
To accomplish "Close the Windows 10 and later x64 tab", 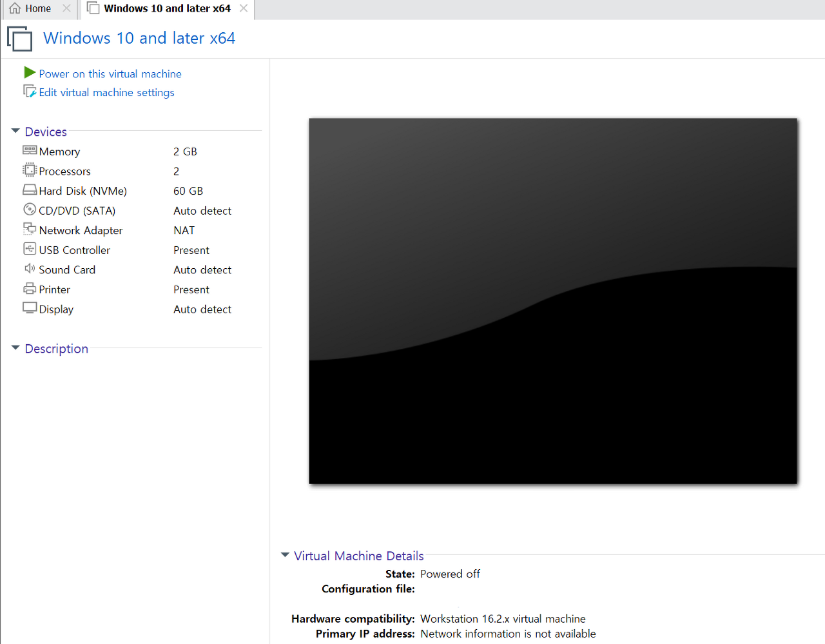I will pyautogui.click(x=244, y=8).
